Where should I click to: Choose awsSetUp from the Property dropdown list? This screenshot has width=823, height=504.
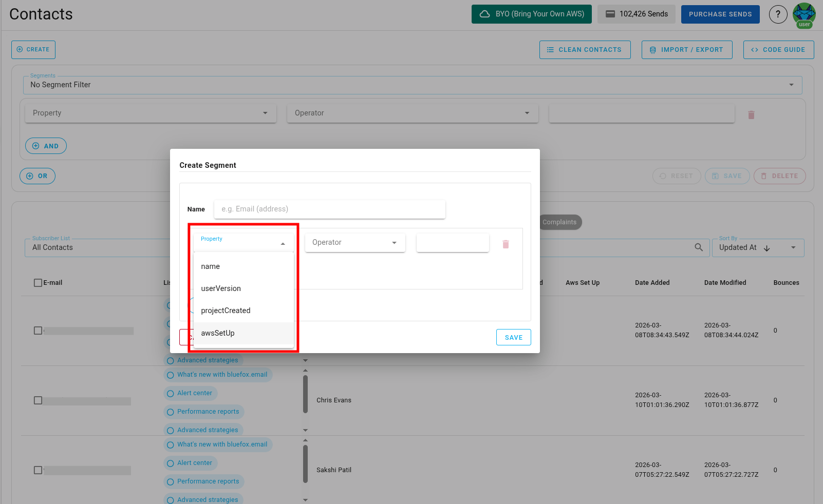(x=217, y=333)
